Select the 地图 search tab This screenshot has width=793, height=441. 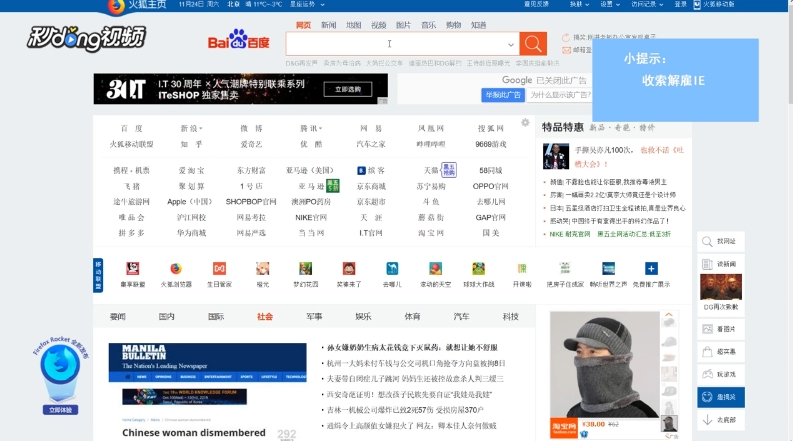click(x=354, y=25)
